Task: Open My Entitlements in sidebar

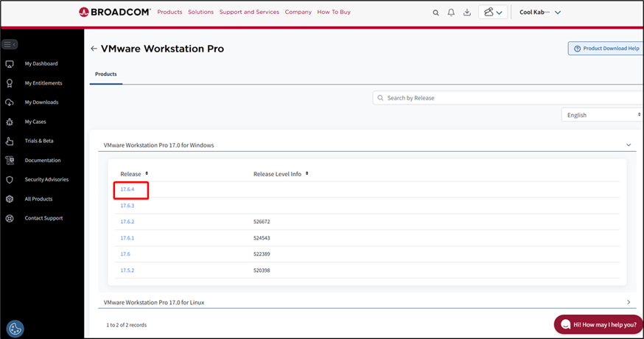Action: click(43, 83)
